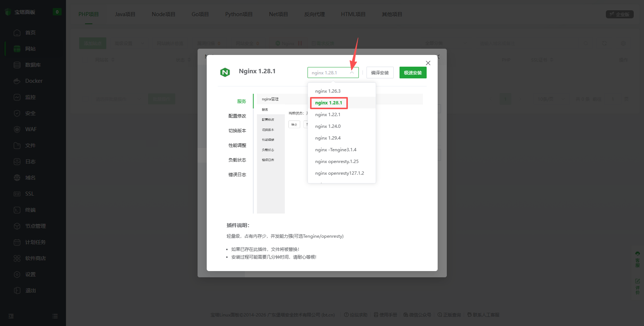The image size is (644, 326).
Task: Open the 设置 settings sidebar icon
Action: (x=17, y=274)
